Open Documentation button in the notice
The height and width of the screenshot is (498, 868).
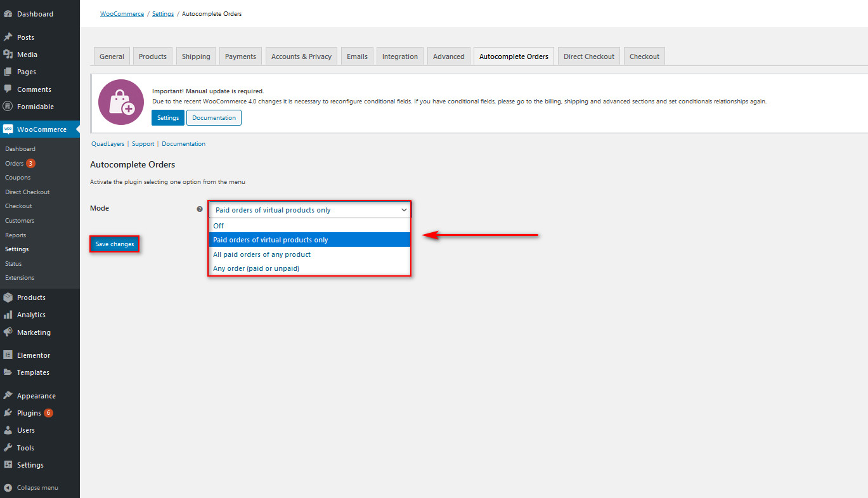click(214, 118)
